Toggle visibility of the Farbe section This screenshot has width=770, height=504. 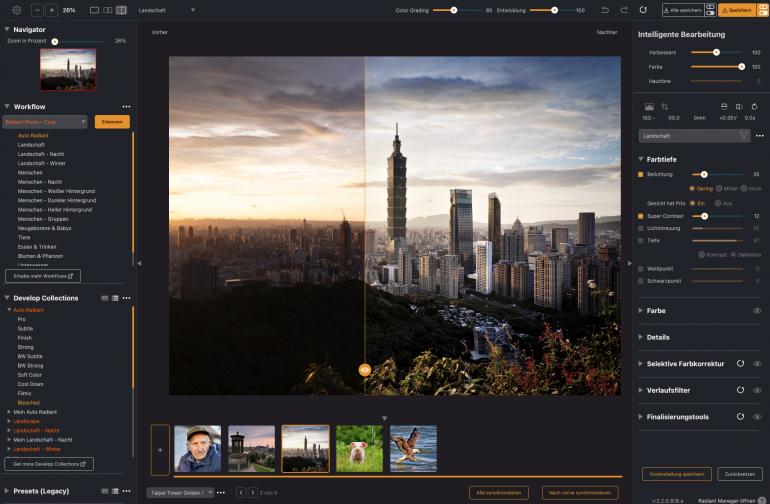tap(757, 311)
